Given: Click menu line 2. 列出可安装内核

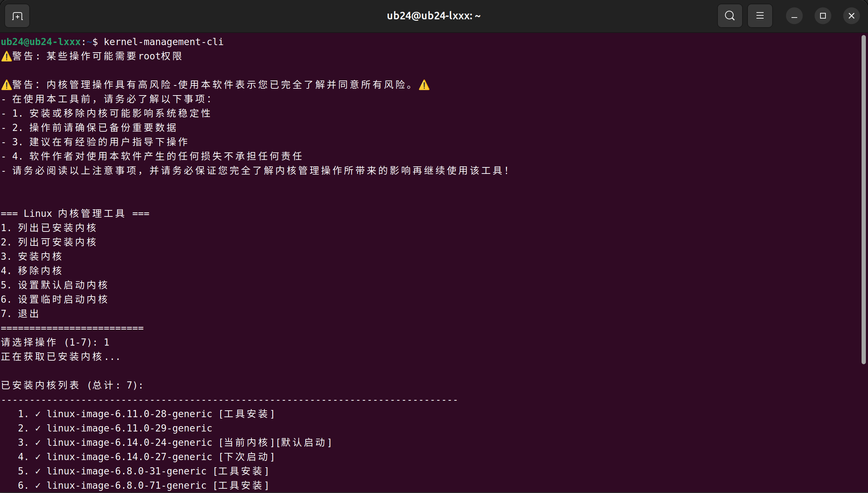Looking at the screenshot, I should [x=49, y=242].
